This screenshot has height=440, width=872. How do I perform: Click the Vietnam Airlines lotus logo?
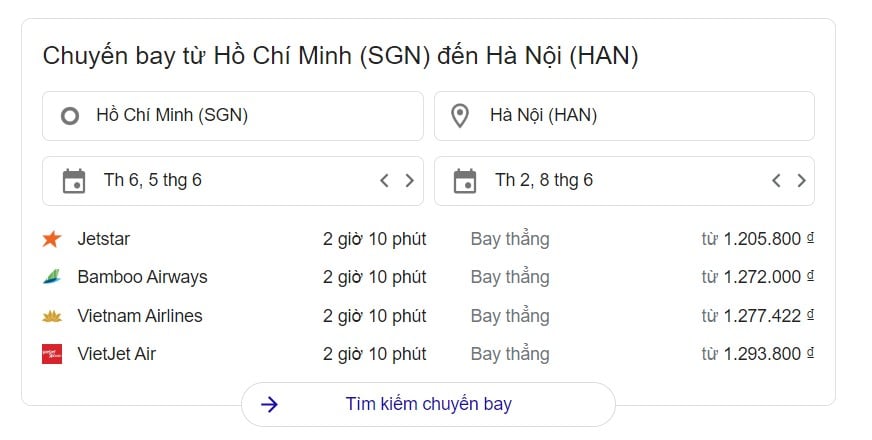pos(52,316)
